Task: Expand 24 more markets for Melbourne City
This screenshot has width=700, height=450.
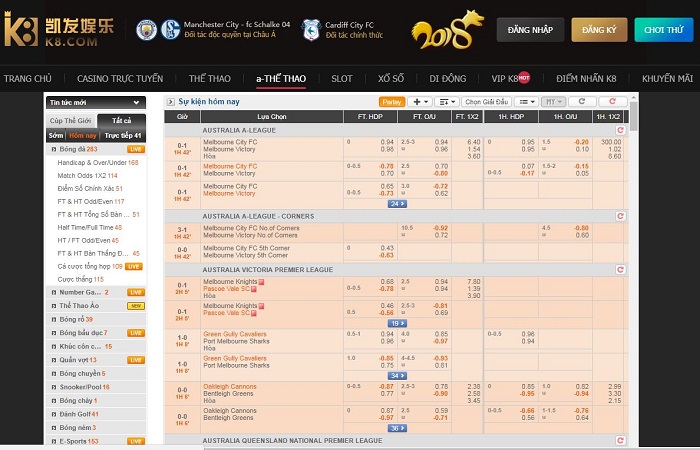Action: click(397, 203)
